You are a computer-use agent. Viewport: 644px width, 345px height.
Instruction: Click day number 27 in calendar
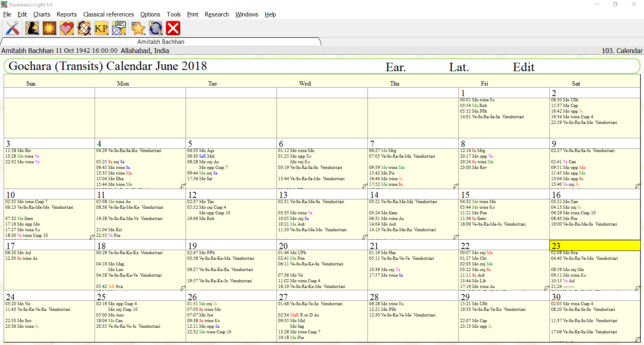(x=283, y=297)
